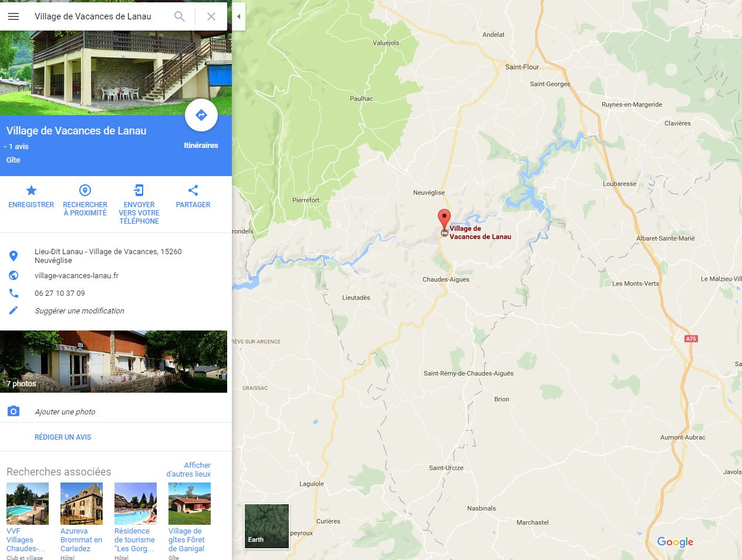Screen dimensions: 742x560
Task: Collapse the side panel arrow
Action: (238, 16)
